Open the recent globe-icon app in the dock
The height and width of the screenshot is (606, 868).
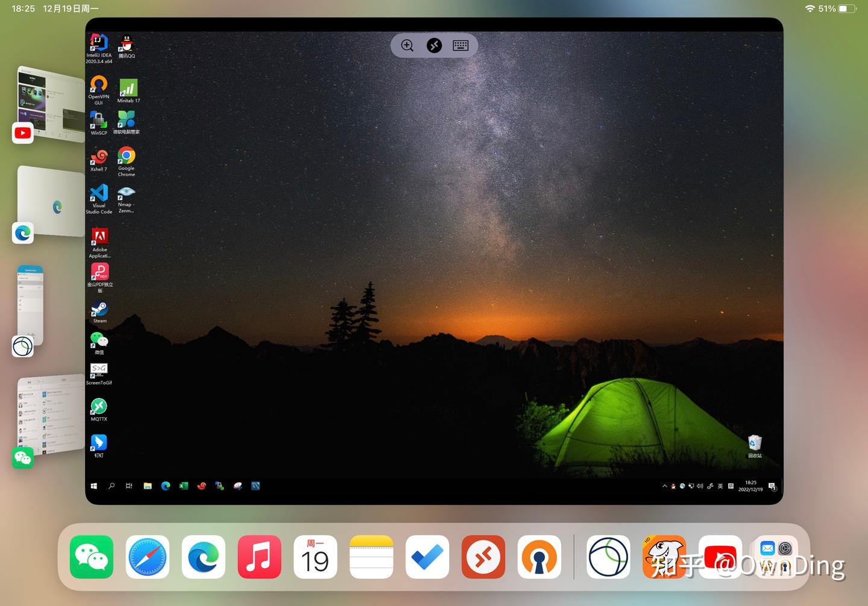[609, 557]
